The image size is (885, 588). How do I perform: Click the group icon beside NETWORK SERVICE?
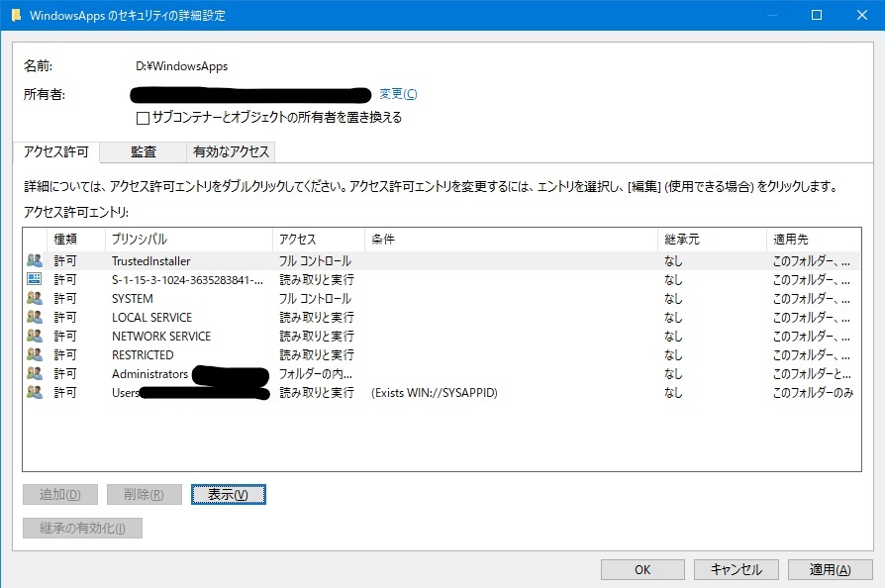coord(35,336)
